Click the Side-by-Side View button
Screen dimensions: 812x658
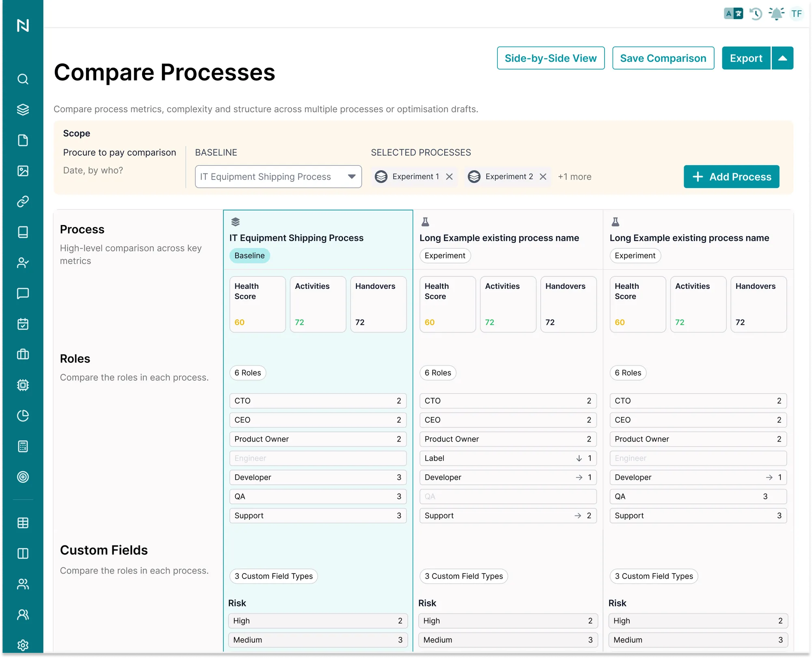[x=551, y=58]
